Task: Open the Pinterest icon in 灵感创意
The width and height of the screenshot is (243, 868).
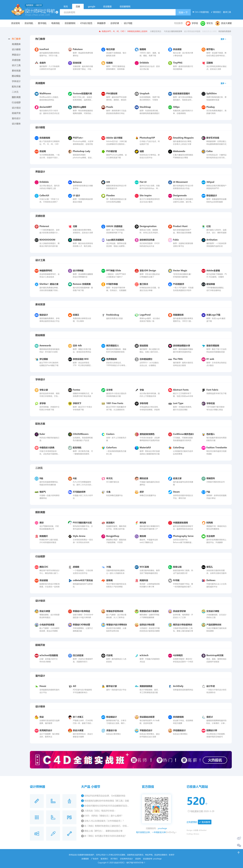Action: tap(36, 226)
